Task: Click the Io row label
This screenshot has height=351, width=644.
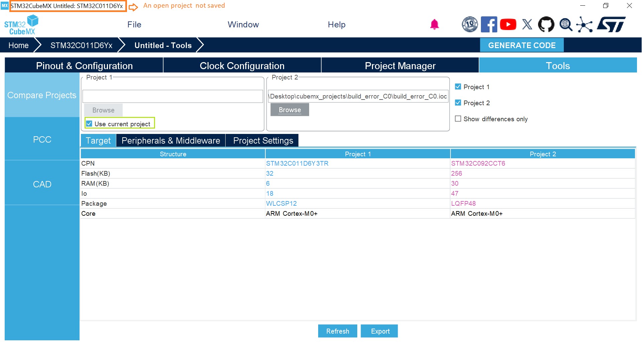Action: (x=84, y=193)
